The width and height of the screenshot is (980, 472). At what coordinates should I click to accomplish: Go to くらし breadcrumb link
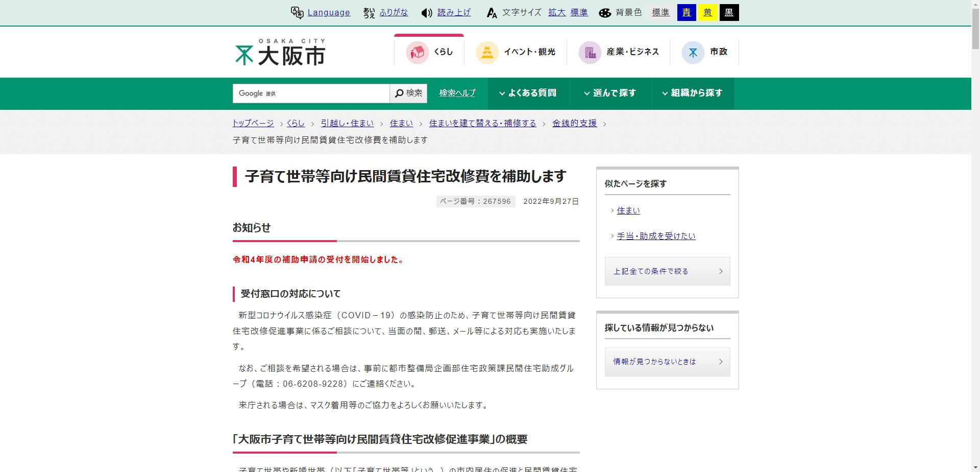(x=296, y=123)
